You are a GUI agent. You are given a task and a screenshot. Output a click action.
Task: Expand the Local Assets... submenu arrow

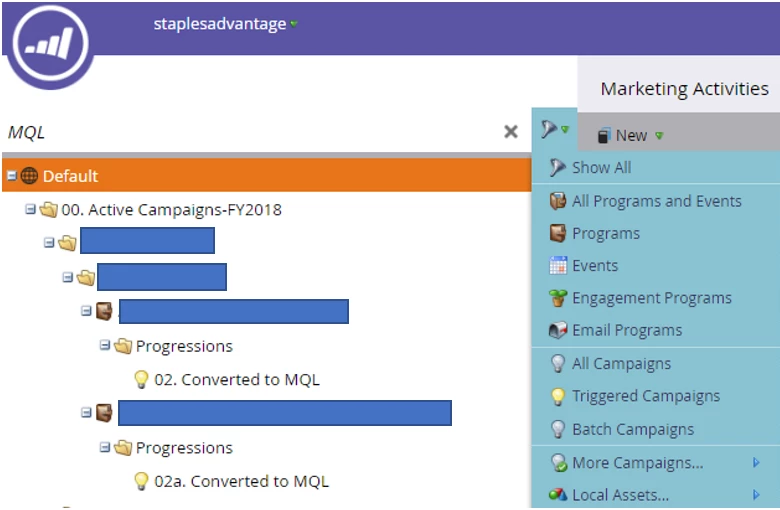(756, 495)
